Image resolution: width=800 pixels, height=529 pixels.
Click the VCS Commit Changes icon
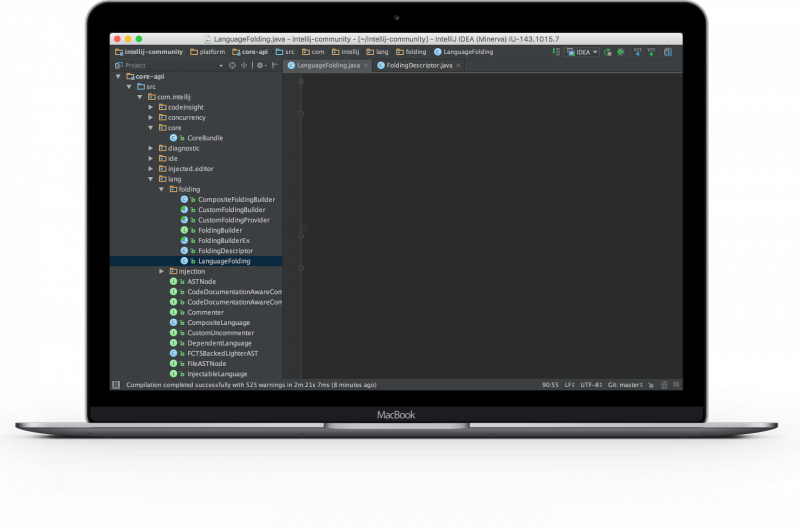[649, 52]
